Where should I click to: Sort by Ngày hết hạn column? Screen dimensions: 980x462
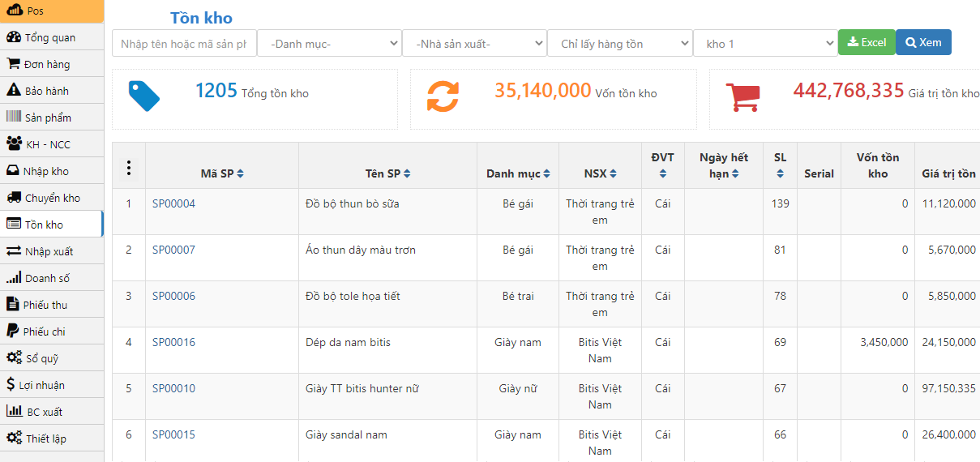click(735, 173)
